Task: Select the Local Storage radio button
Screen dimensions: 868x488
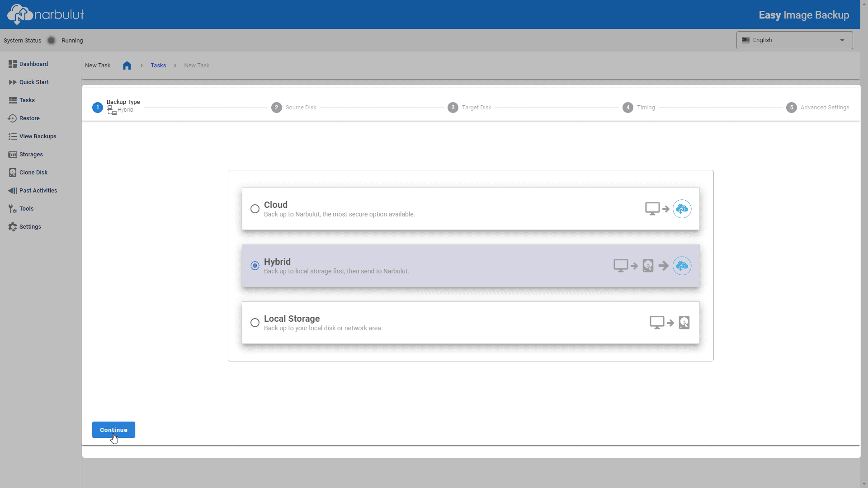Action: [255, 323]
